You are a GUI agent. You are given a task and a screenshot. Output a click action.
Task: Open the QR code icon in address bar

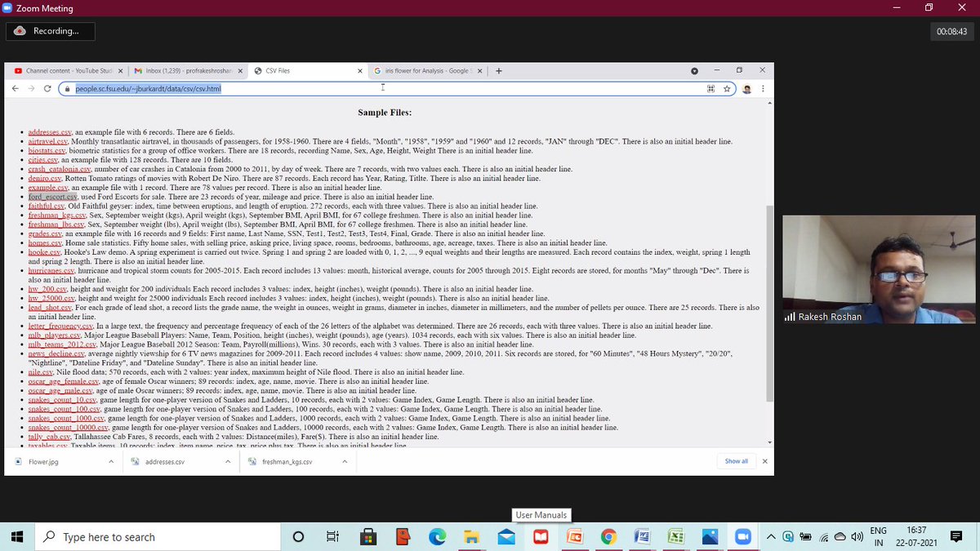click(x=710, y=88)
